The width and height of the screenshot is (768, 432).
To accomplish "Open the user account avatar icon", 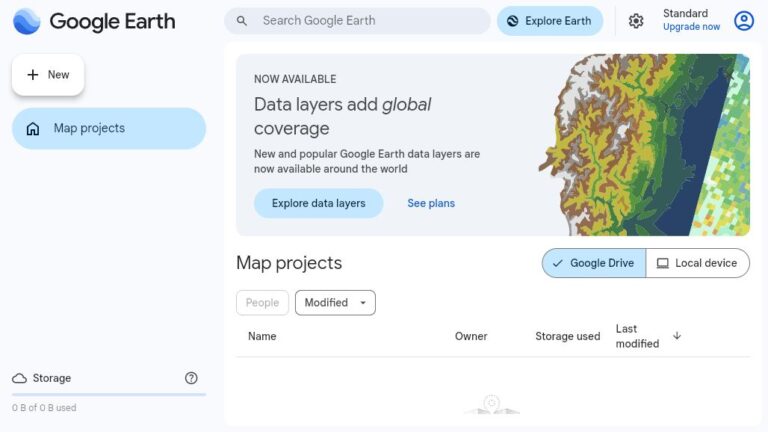I will coord(744,21).
